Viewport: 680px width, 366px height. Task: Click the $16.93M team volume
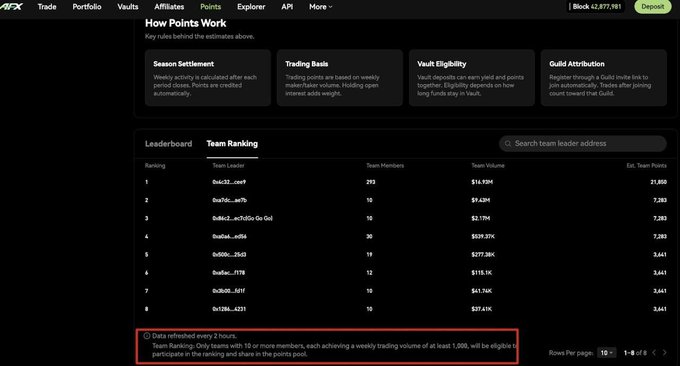(482, 182)
